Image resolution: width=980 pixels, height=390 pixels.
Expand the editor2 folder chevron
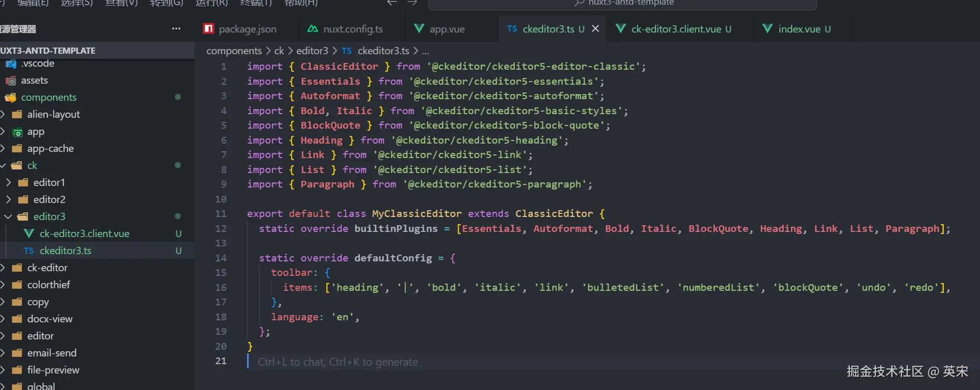8,199
